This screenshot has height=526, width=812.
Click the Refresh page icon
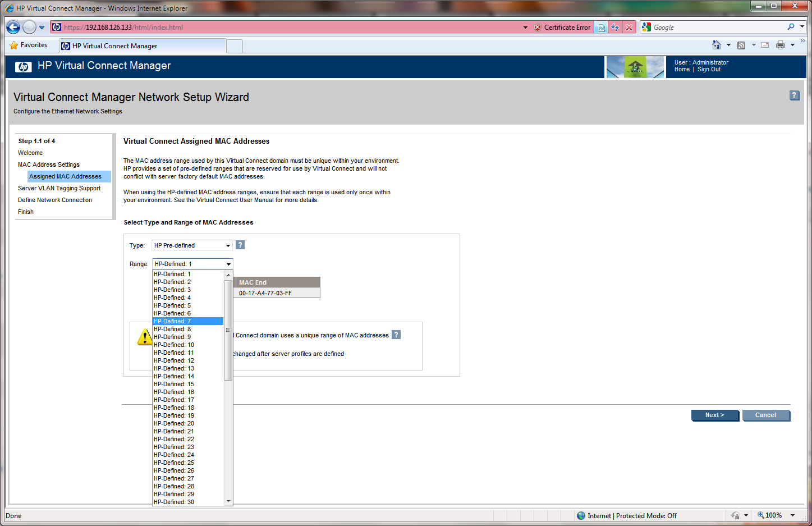pos(615,28)
